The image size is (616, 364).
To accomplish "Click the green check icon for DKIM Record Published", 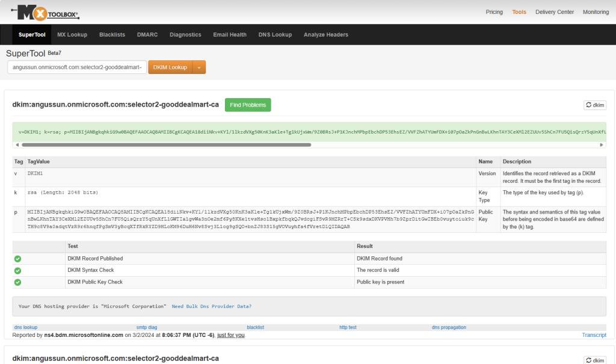I will pos(18,259).
